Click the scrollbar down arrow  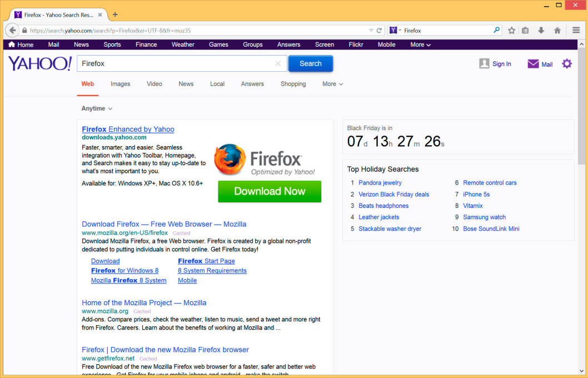(x=581, y=371)
